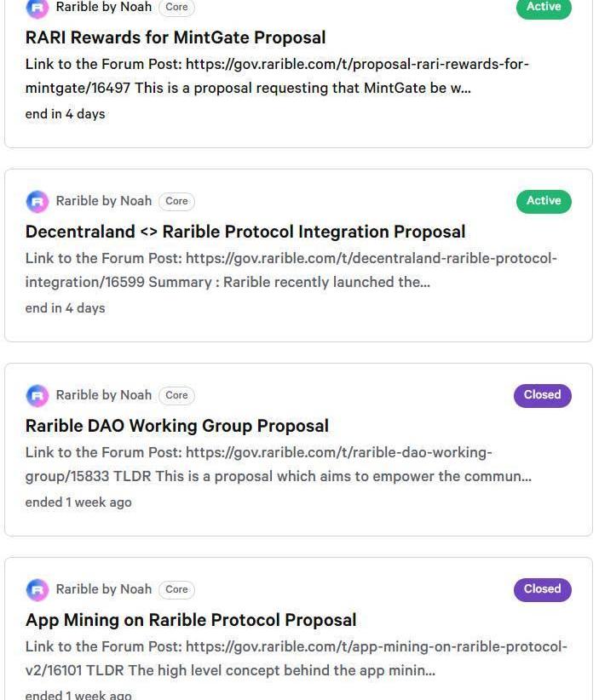Click the Active status badge on the MintGate proposal
This screenshot has width=599, height=700.
[x=544, y=8]
